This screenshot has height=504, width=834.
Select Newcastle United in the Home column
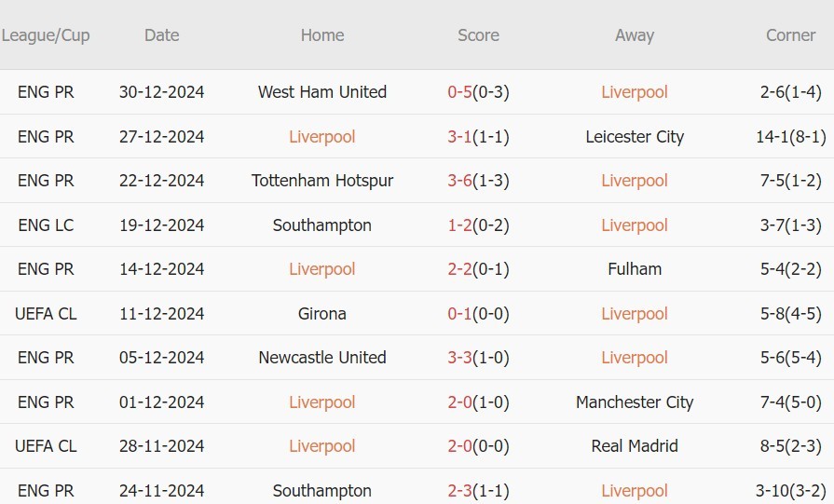coord(322,358)
